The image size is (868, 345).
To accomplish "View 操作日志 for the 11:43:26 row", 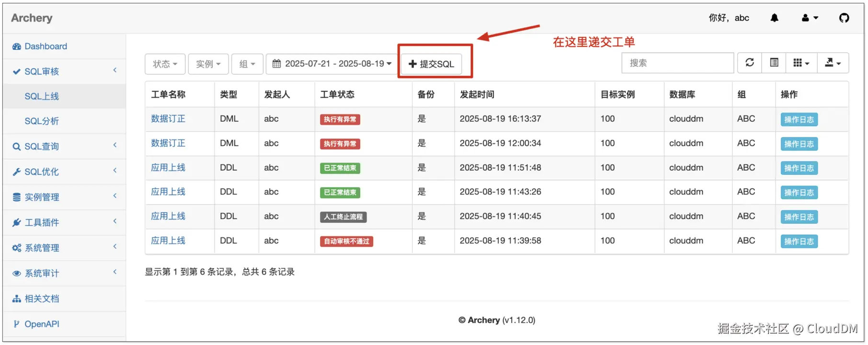I will (x=799, y=193).
